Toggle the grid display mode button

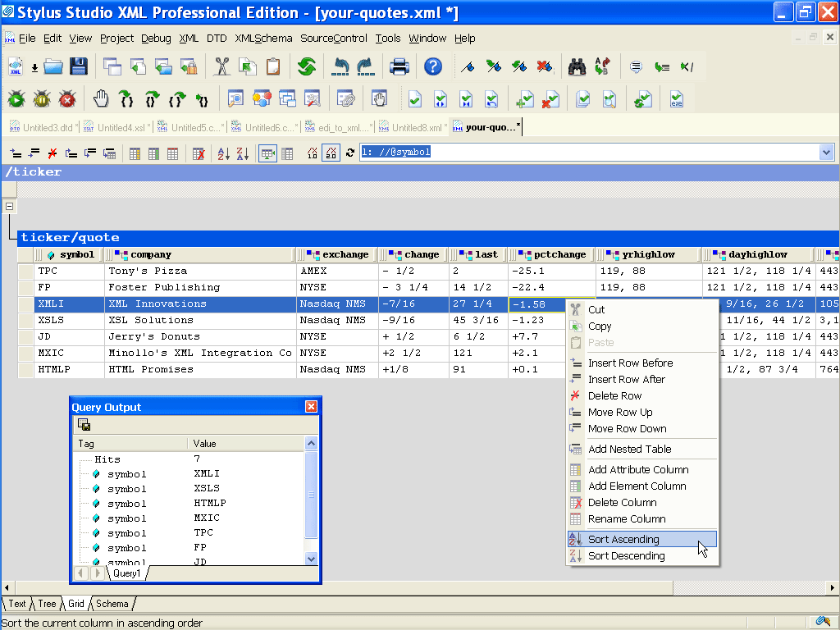point(267,153)
